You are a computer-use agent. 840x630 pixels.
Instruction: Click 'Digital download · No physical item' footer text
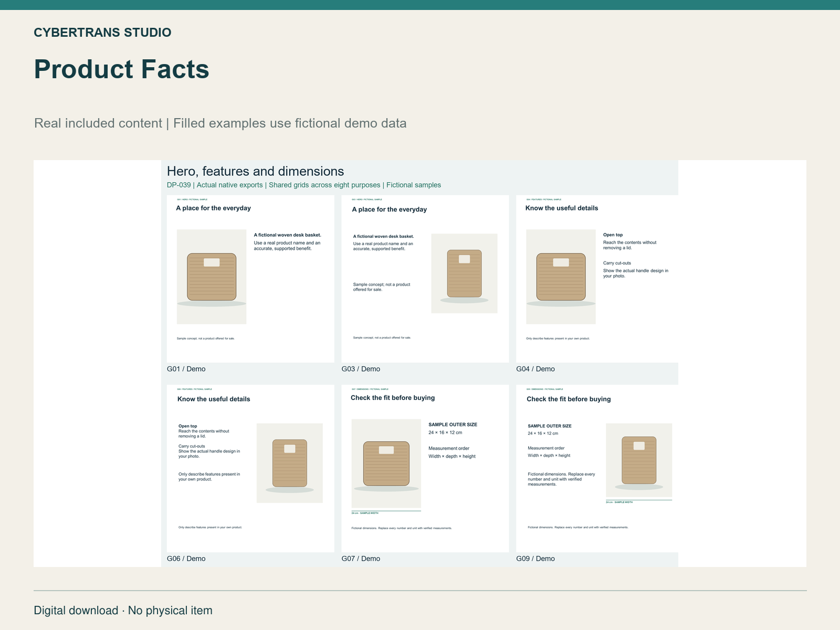coord(123,611)
